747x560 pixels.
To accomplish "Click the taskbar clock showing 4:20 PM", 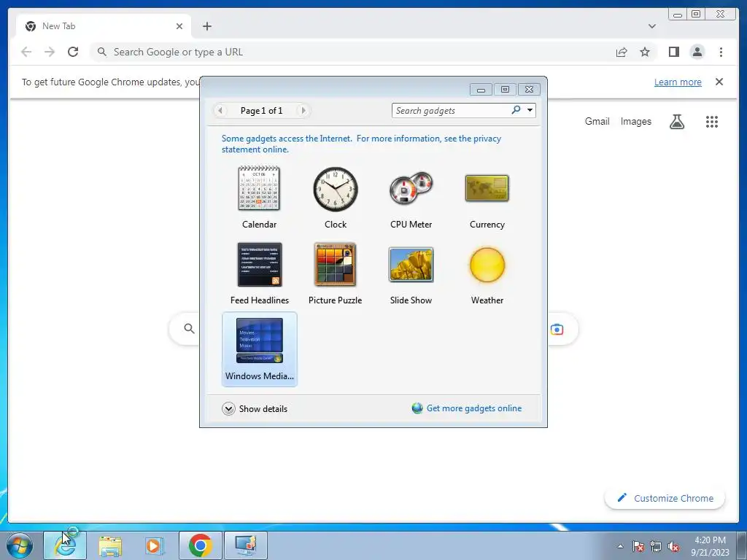I will 710,546.
